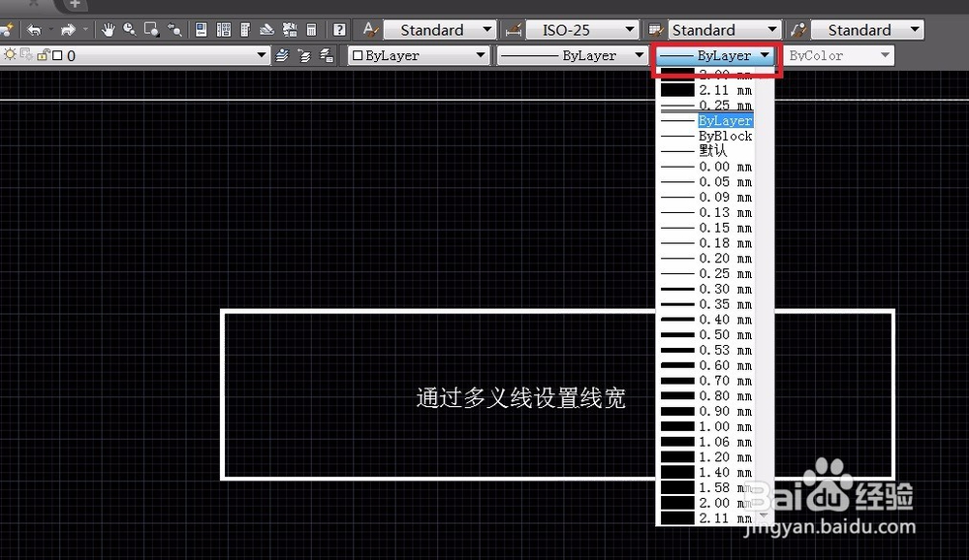Choose 0.60 mm lineweight
This screenshot has width=969, height=560.
coord(707,365)
